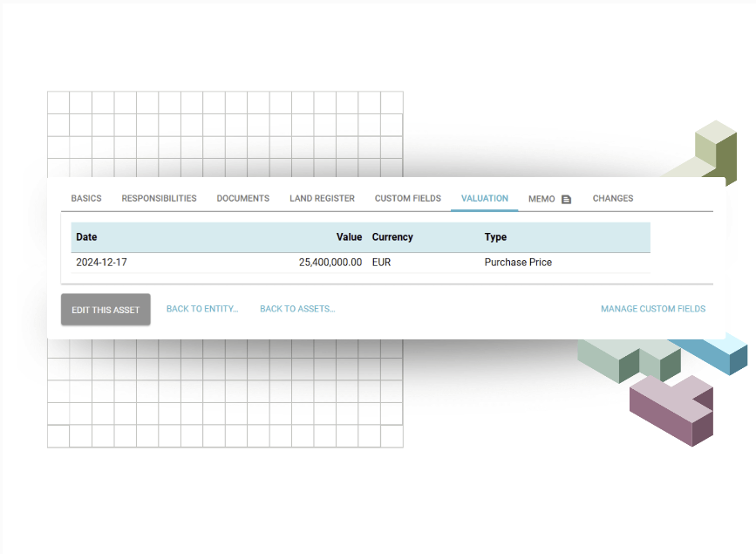
Task: Click the Date column header
Action: 85,237
